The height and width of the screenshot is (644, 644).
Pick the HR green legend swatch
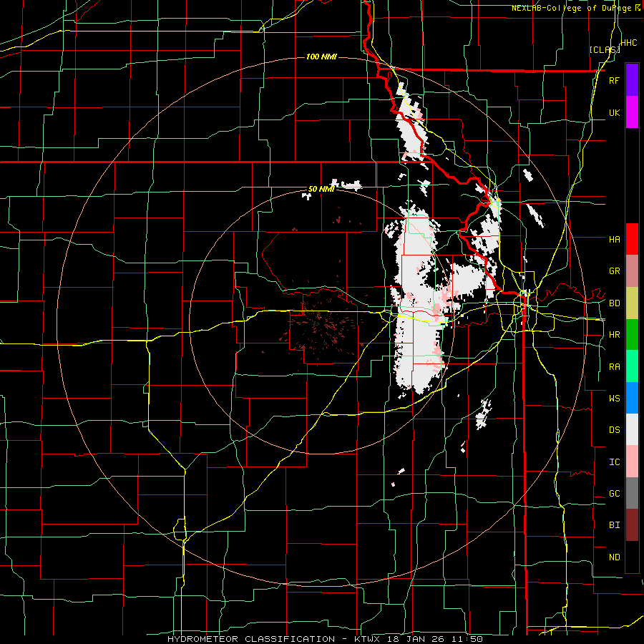tap(632, 335)
